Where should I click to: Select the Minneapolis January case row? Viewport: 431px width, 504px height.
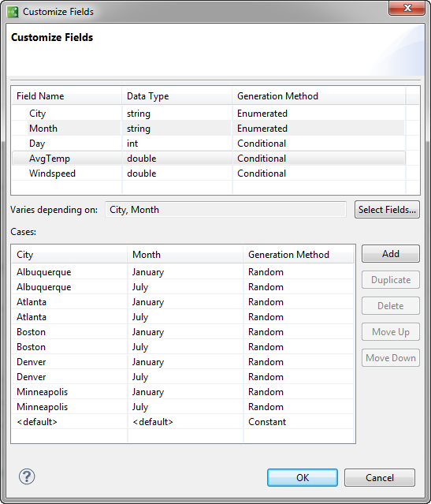click(183, 392)
